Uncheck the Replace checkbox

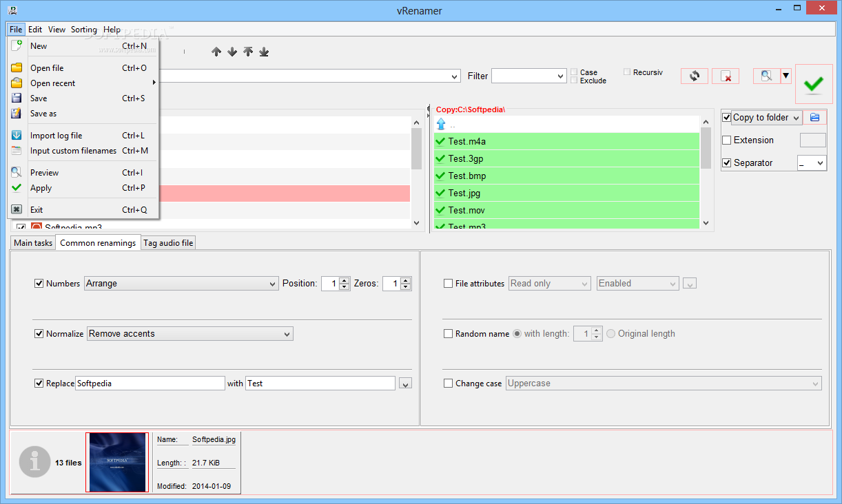coord(39,384)
